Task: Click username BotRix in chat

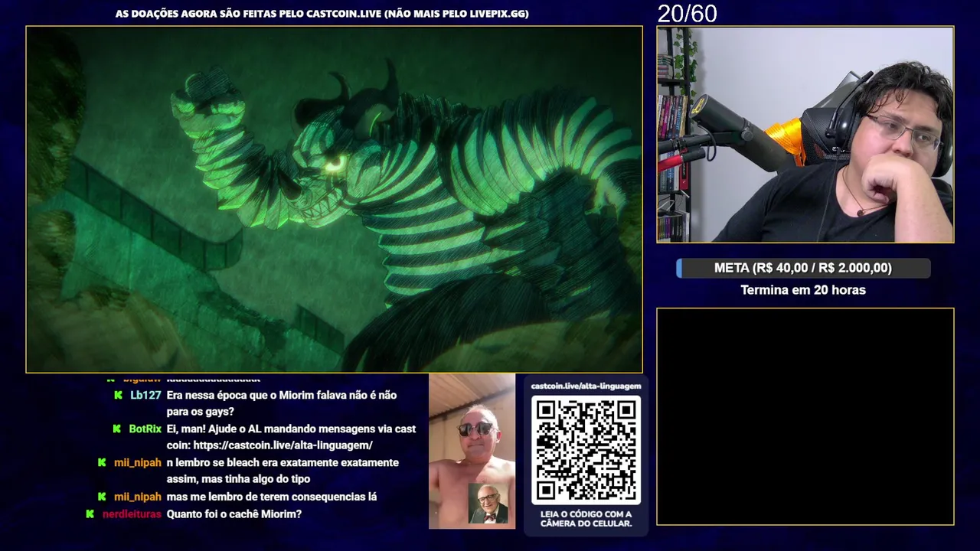Action: [x=145, y=429]
